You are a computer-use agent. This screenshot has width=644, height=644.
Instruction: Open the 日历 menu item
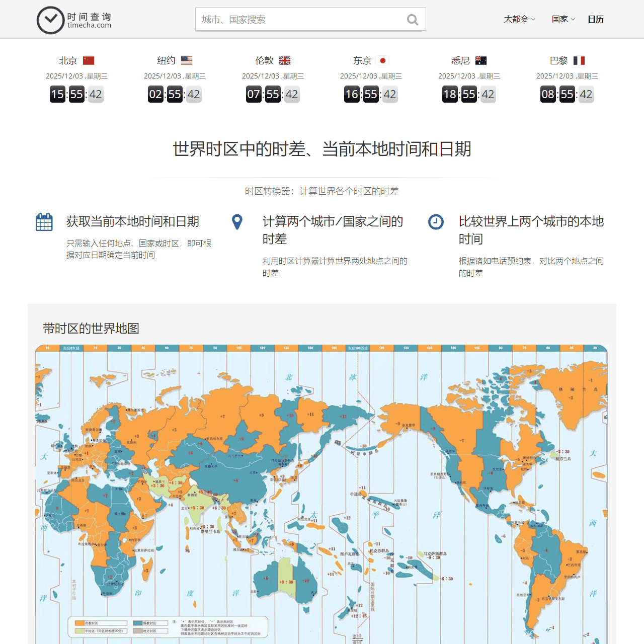click(x=596, y=19)
